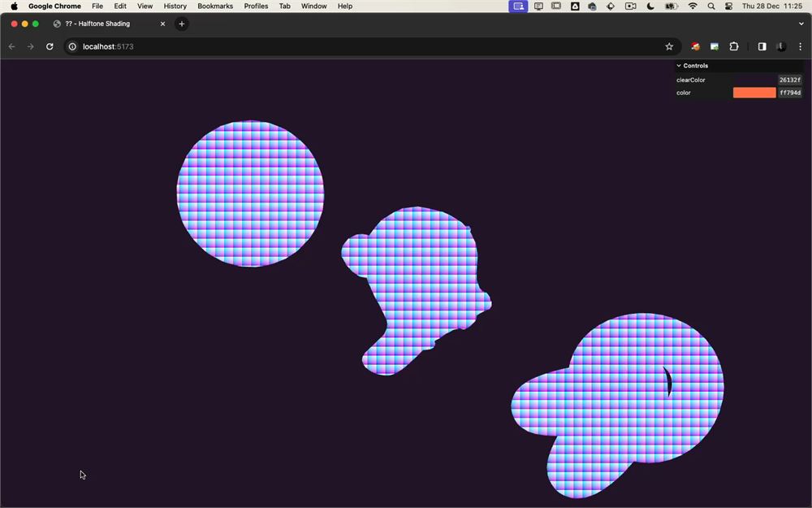This screenshot has height=508, width=812.
Task: Edit the clearColor hex value 26132f
Action: point(790,80)
